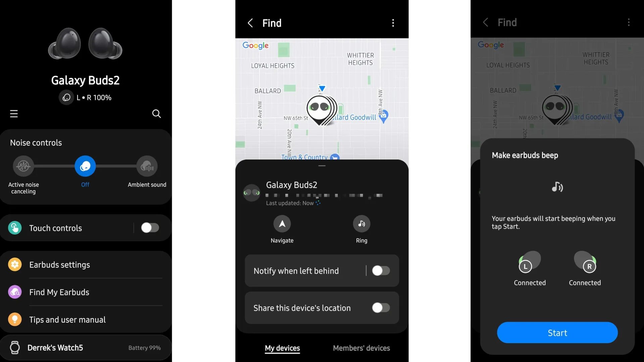Expand the hamburger menu on main screen
Viewport: 644px width, 362px height.
(x=13, y=114)
